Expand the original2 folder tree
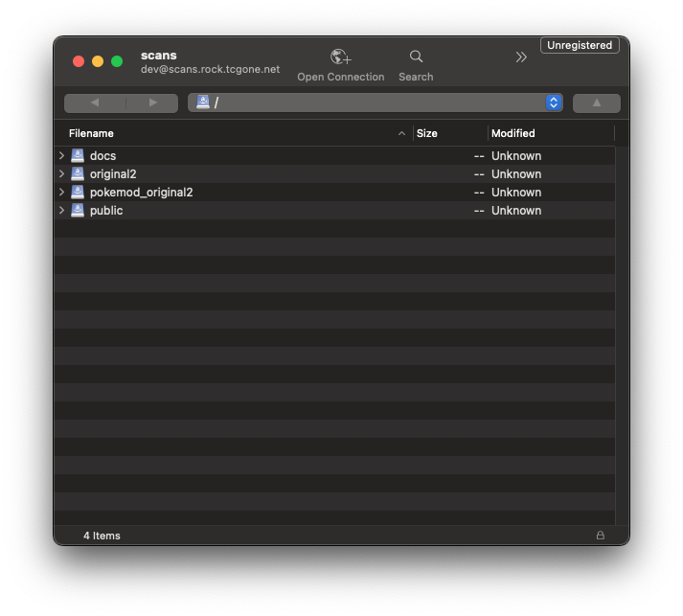 coord(62,173)
